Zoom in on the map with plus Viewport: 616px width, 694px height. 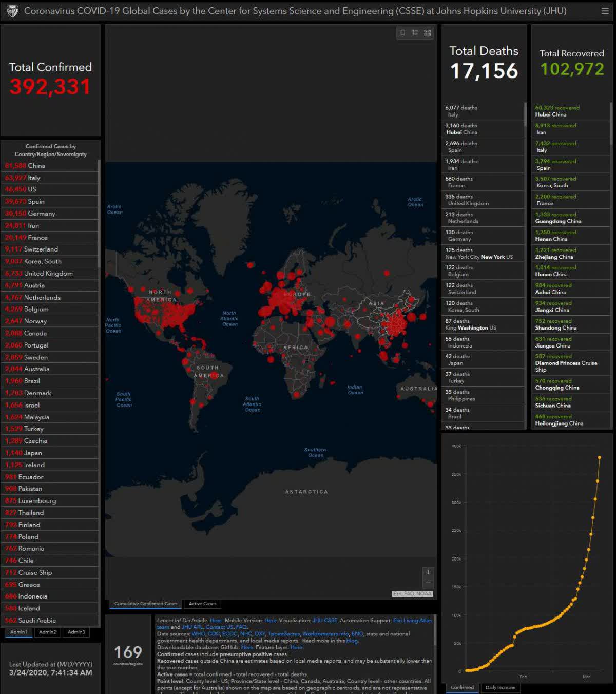(x=428, y=572)
